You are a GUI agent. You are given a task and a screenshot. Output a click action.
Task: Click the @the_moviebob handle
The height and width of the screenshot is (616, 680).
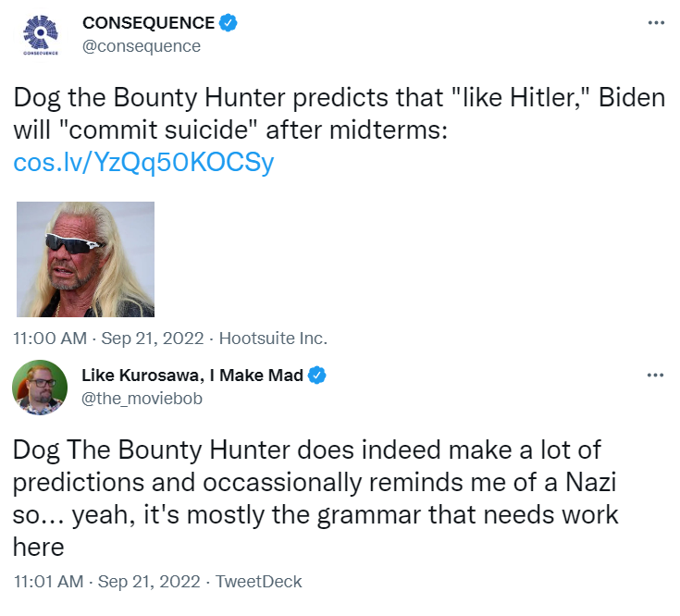tap(142, 398)
